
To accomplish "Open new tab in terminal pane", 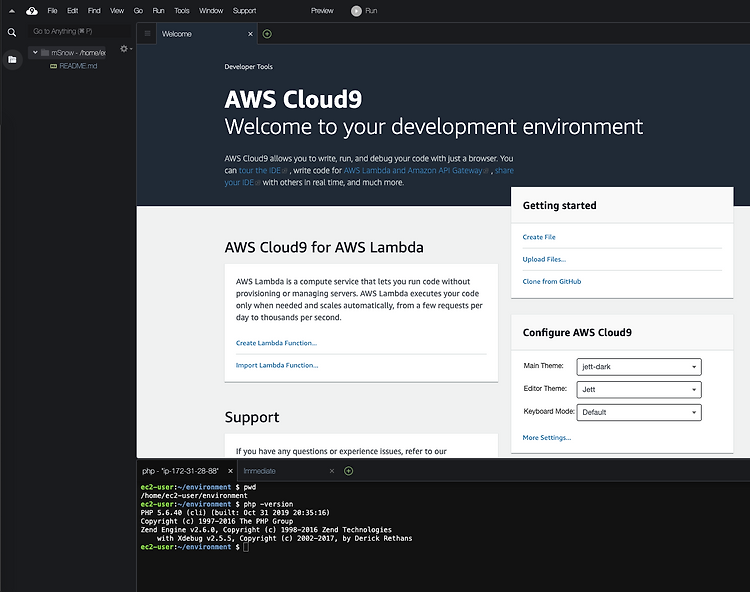I will 348,470.
